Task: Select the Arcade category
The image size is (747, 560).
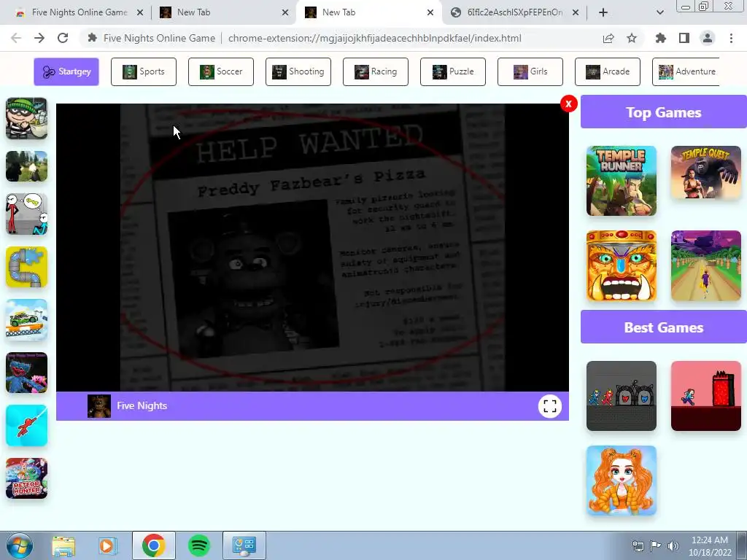Action: point(608,71)
